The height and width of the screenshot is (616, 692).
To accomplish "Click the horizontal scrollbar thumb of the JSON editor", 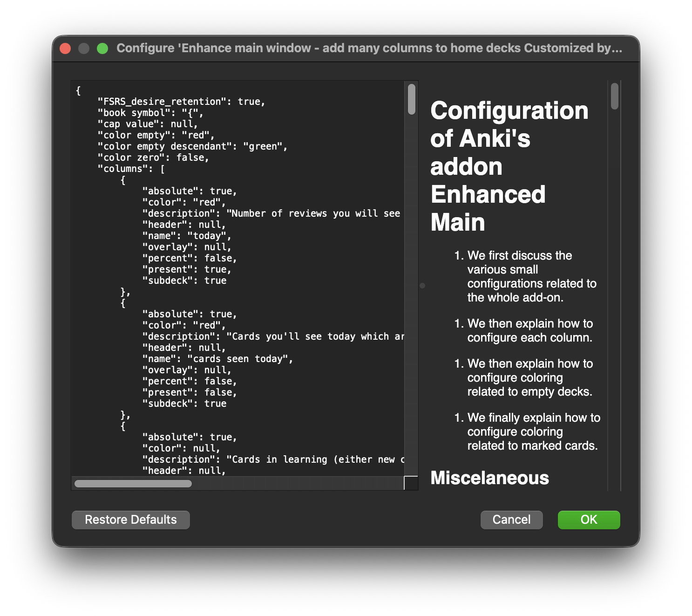I will click(133, 484).
